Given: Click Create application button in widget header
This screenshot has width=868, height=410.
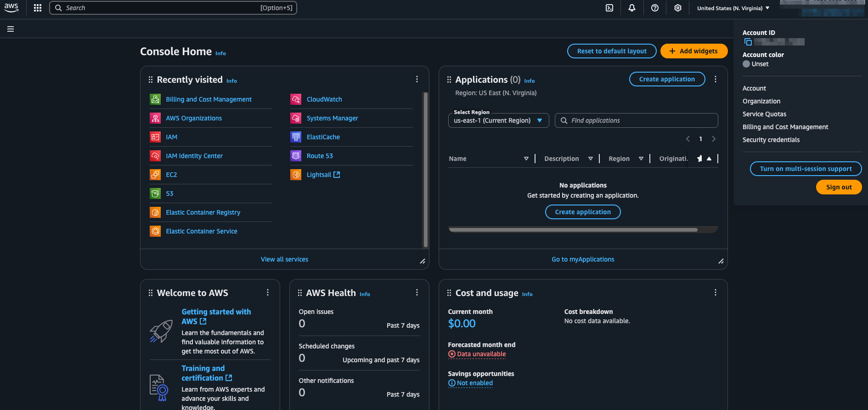Looking at the screenshot, I should (x=667, y=79).
